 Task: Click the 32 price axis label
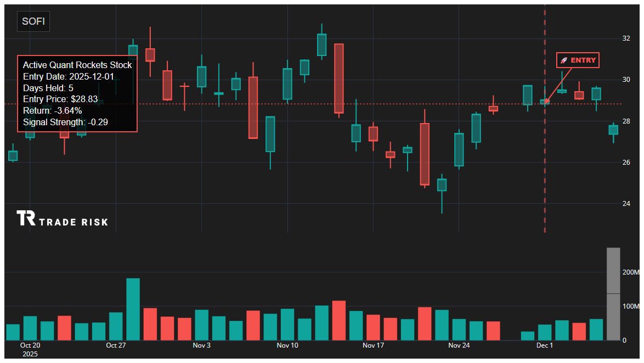pos(626,38)
